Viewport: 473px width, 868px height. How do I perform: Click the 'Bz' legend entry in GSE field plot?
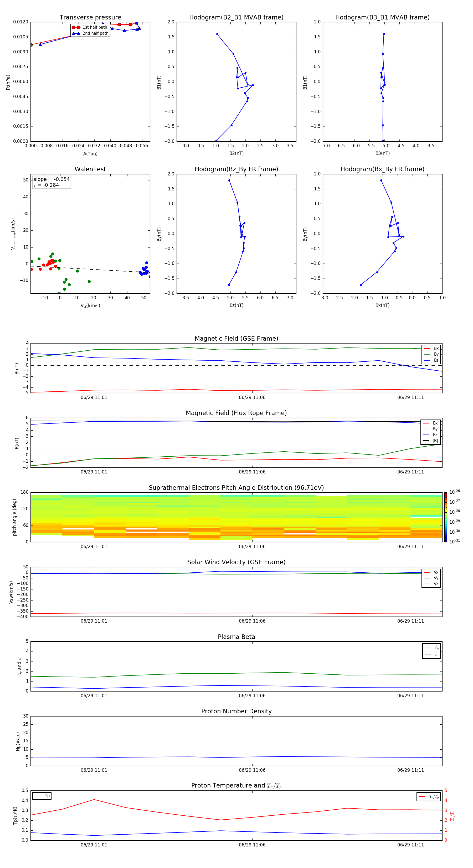(x=431, y=360)
